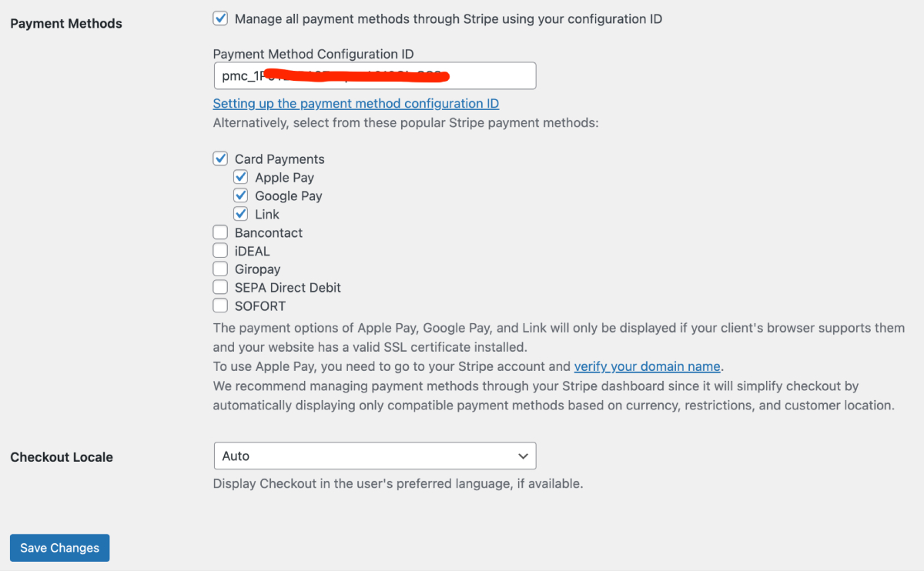Enable Giropay payment method
This screenshot has height=571, width=924.
tap(221, 269)
